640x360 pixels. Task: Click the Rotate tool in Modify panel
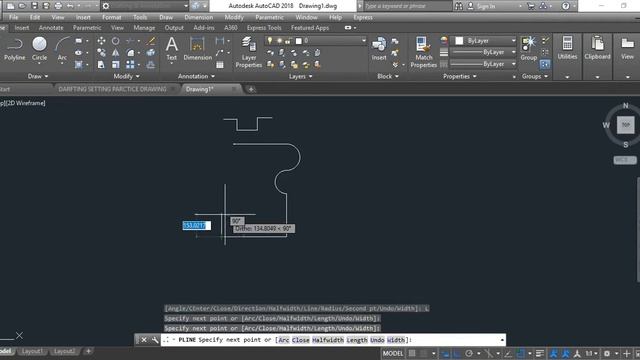click(116, 41)
